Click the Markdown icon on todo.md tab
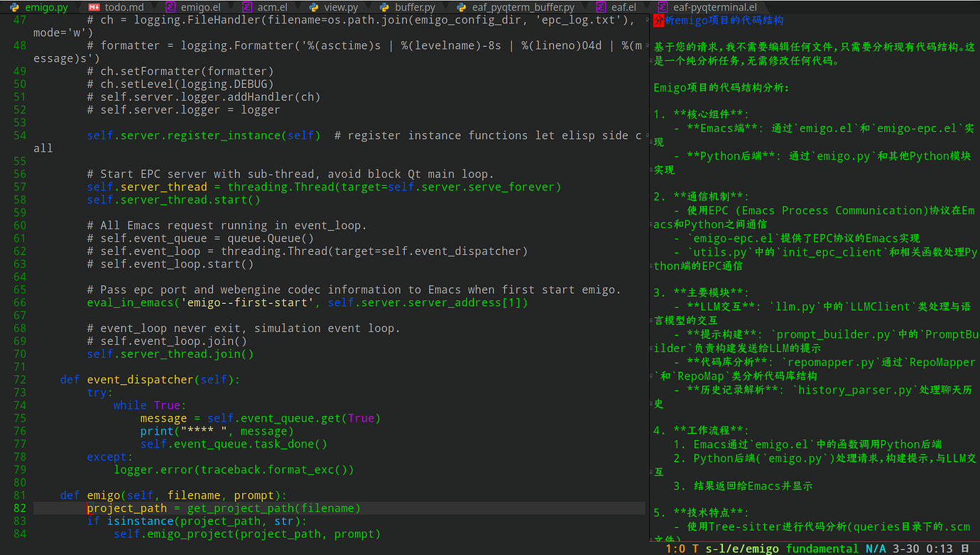The image size is (980, 555). point(94,8)
